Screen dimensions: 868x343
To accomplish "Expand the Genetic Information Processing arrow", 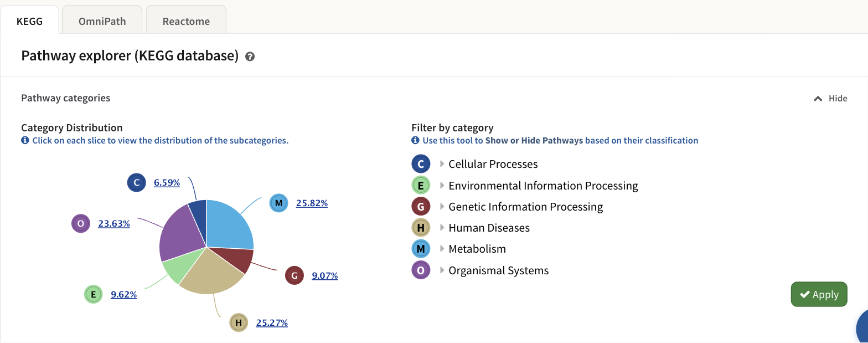I will tap(442, 207).
